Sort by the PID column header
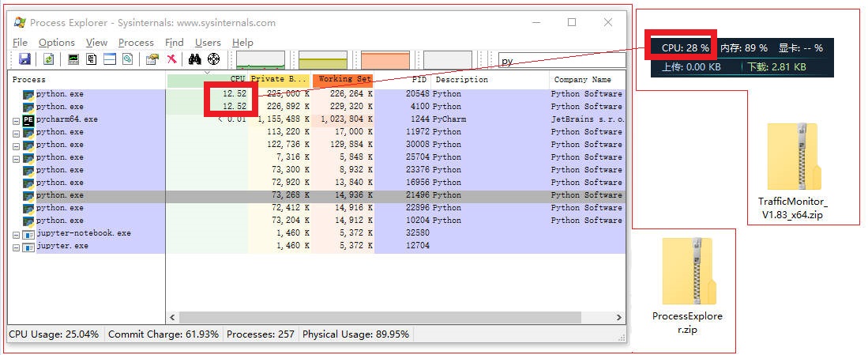 click(x=403, y=79)
